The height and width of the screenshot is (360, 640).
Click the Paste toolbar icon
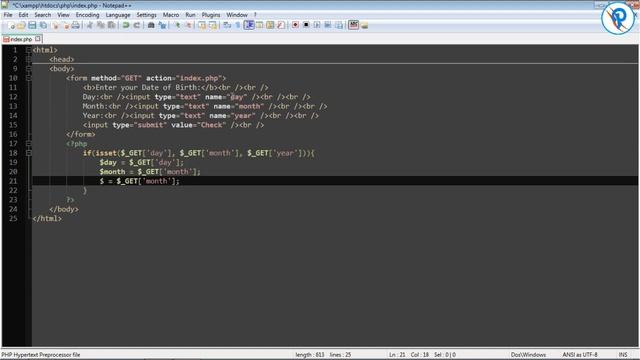pos(111,25)
